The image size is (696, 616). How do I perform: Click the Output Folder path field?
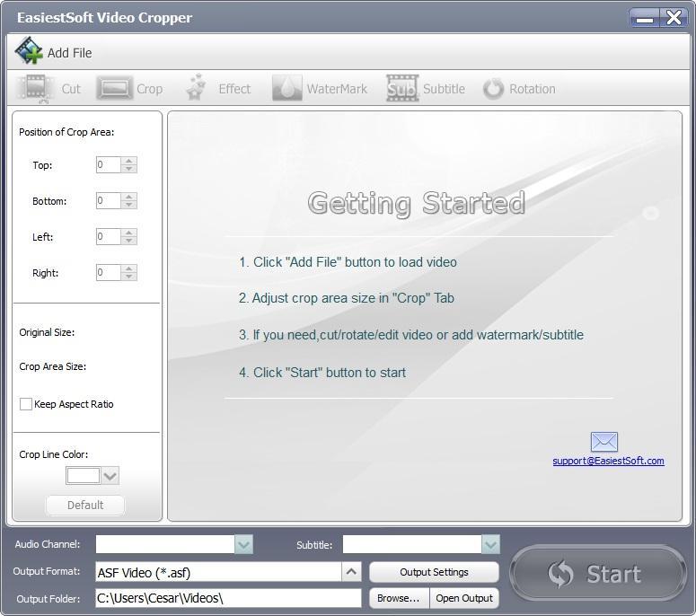pyautogui.click(x=228, y=598)
